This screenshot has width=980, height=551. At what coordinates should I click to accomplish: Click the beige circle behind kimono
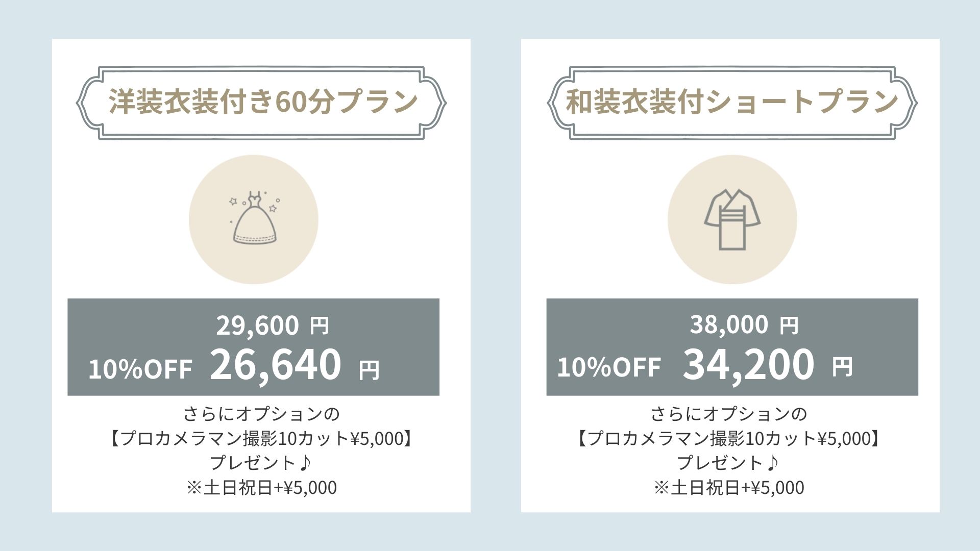[732, 219]
